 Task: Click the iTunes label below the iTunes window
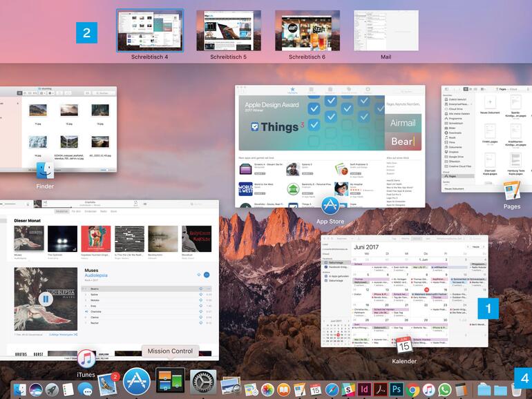tap(86, 375)
